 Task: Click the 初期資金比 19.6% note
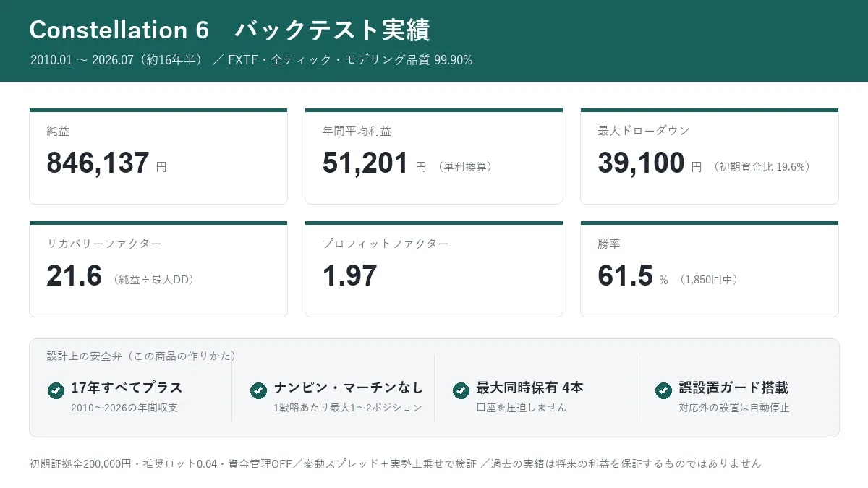pos(761,167)
